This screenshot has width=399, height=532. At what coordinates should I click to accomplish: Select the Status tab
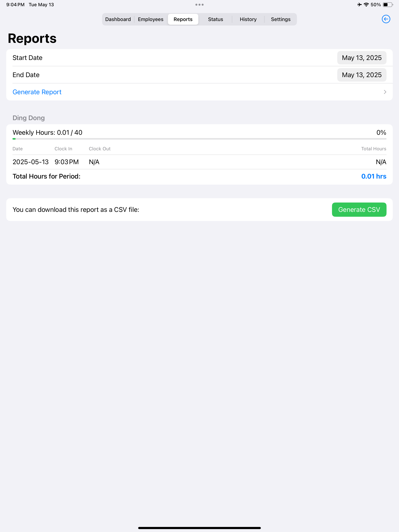click(215, 19)
